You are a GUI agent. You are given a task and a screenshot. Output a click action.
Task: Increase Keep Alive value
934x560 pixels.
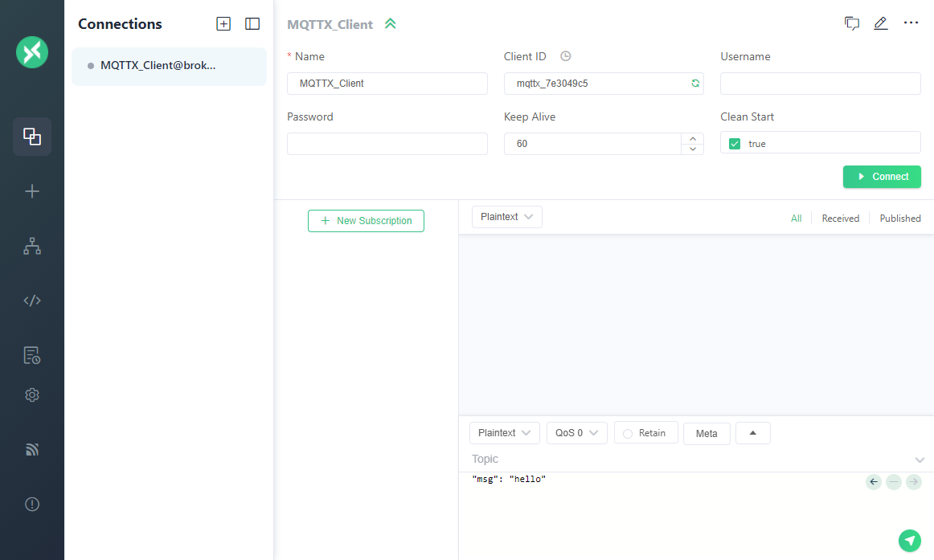[x=692, y=139]
